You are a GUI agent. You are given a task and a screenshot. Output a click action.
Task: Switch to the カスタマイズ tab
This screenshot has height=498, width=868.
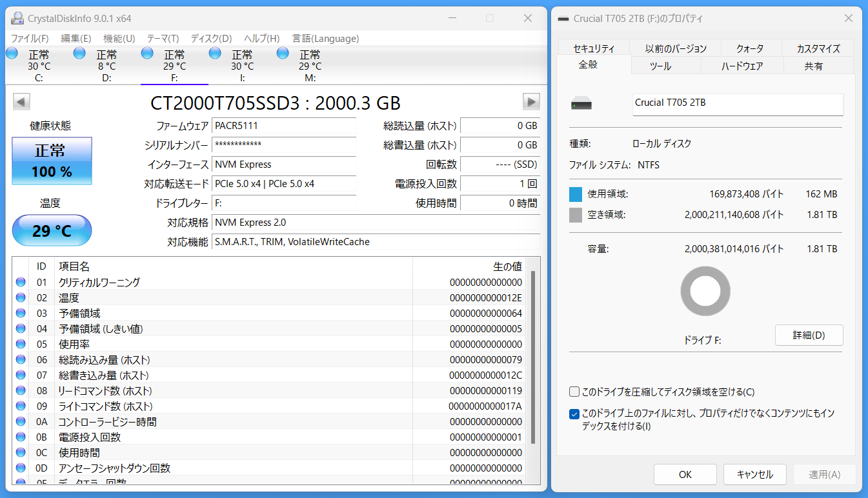point(818,48)
